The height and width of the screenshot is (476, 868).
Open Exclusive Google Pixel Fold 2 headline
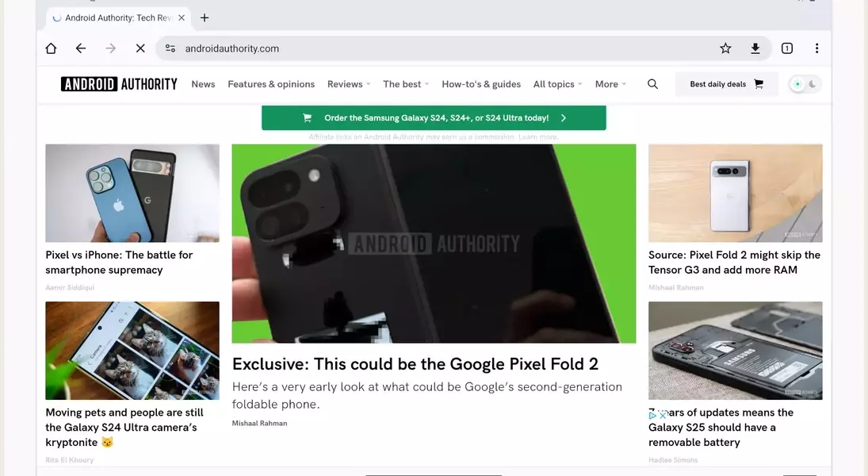point(415,364)
